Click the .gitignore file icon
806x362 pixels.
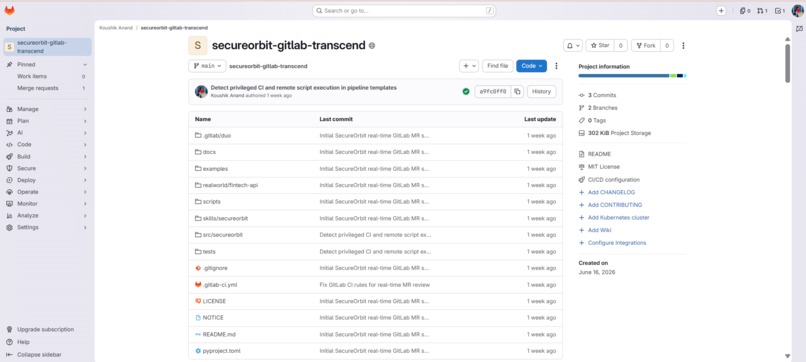(198, 268)
